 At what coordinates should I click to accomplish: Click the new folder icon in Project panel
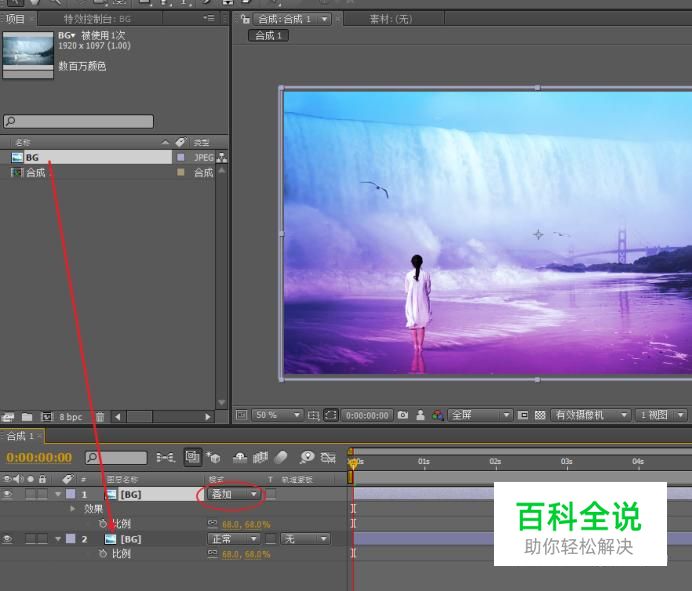27,416
